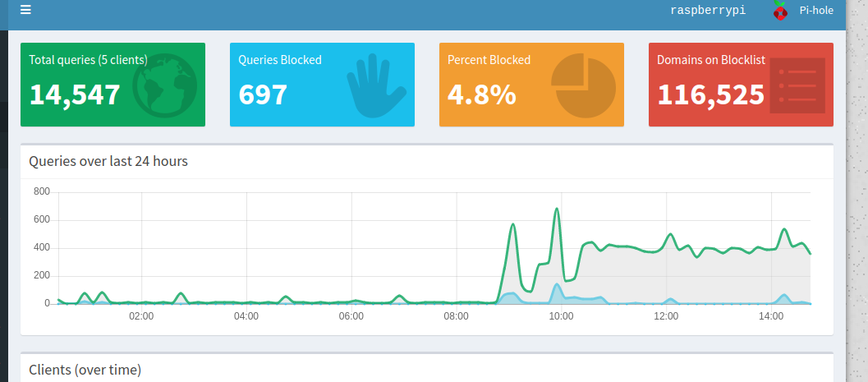Click the pie chart icon on Percent Blocked
This screenshot has height=382, width=868.
click(x=584, y=85)
